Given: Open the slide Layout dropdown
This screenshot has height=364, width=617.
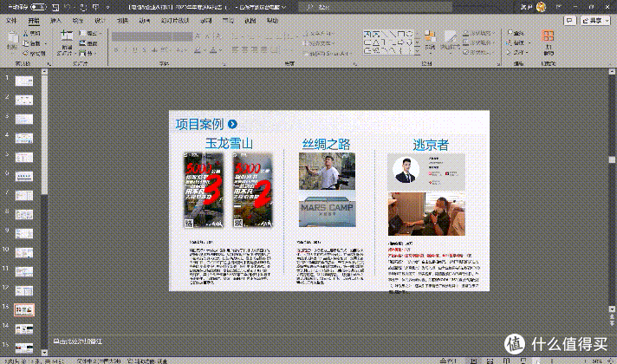Looking at the screenshot, I should coord(91,34).
